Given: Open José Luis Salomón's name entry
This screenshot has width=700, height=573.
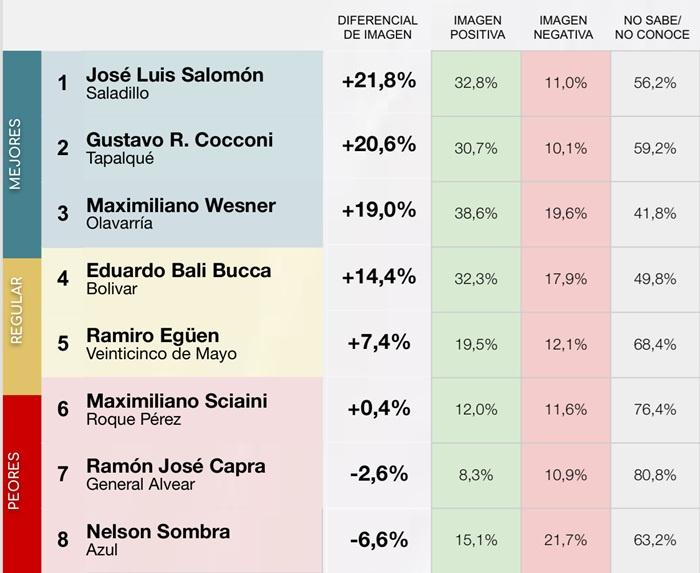Looking at the screenshot, I should pyautogui.click(x=175, y=75).
